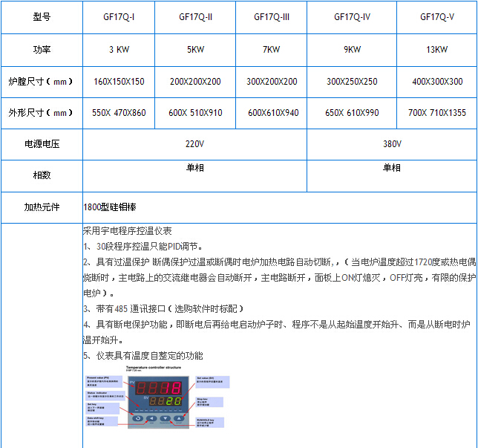Image resolution: width=478 pixels, height=448 pixels.
Task: Click the down-arrow RUN/HOLD key on controller
Action: (x=166, y=418)
